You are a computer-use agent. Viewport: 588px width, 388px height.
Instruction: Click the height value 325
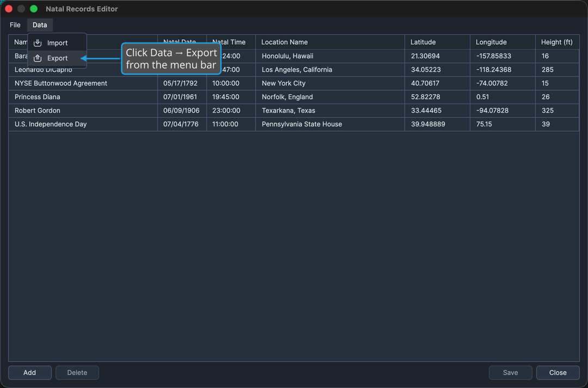548,110
